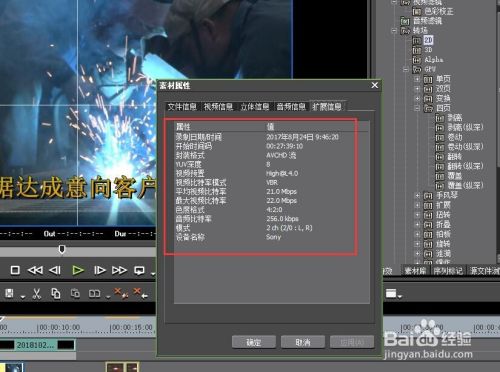The height and width of the screenshot is (372, 500).
Task: Click the Paste icon in timeline toolbar
Action: click(75, 293)
